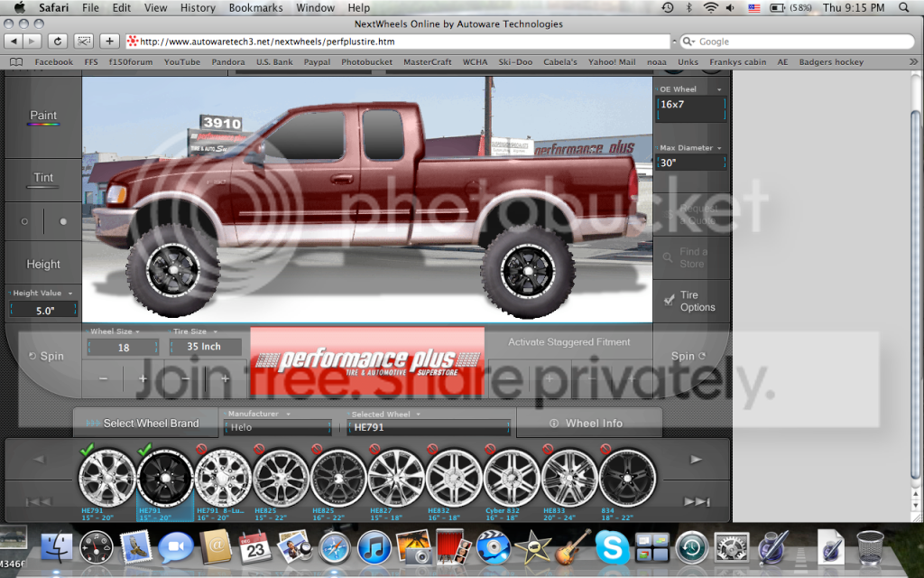Screen dimensions: 924x578
Task: Open the Bookmarks menu
Action: 255,7
